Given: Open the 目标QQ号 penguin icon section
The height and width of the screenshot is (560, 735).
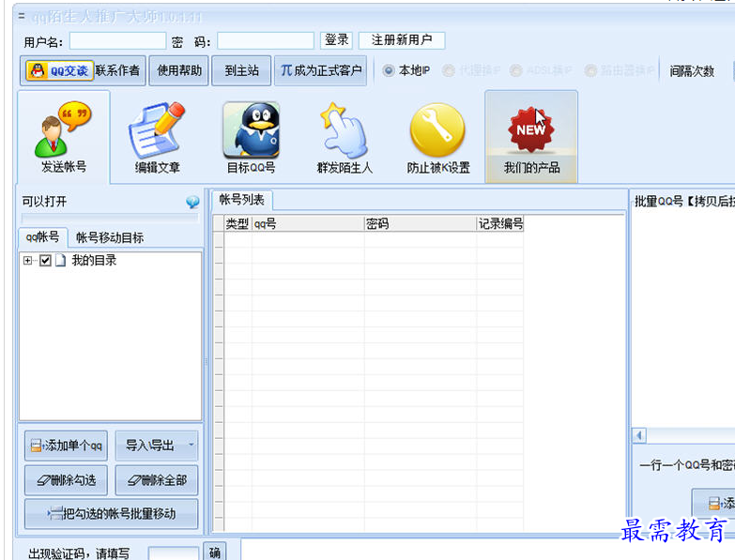Looking at the screenshot, I should point(252,137).
